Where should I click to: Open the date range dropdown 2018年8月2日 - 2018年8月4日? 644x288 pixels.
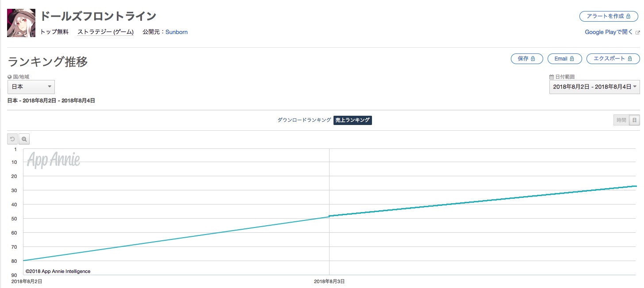pos(594,87)
